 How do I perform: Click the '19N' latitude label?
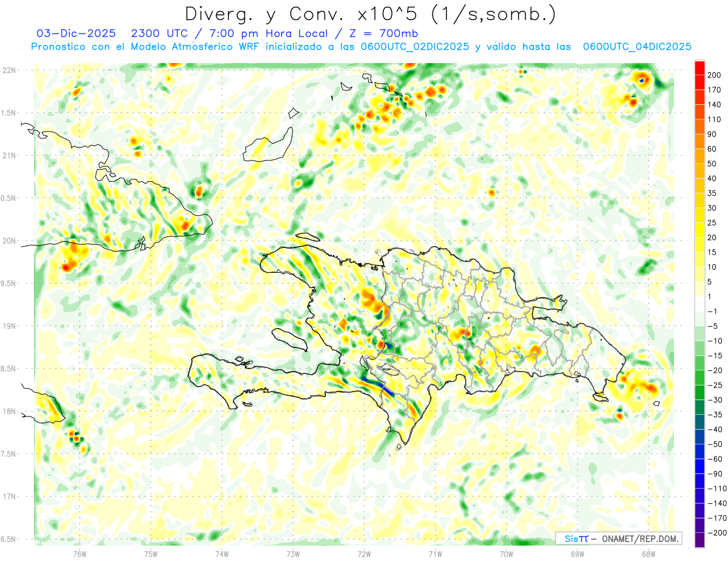[9, 326]
